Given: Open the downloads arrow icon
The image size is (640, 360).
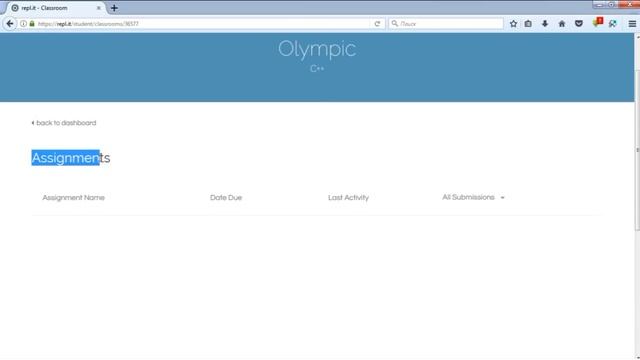Looking at the screenshot, I should tap(545, 24).
